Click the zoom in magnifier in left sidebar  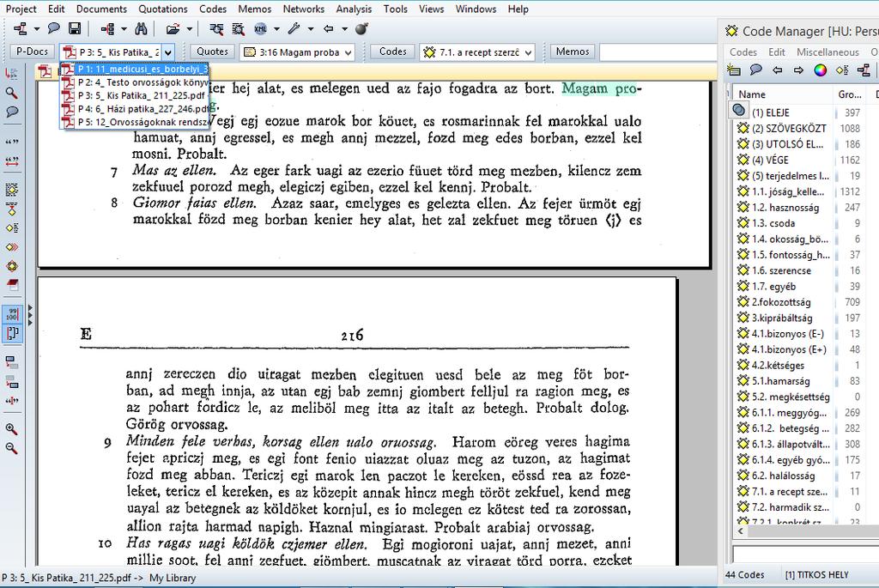point(11,429)
